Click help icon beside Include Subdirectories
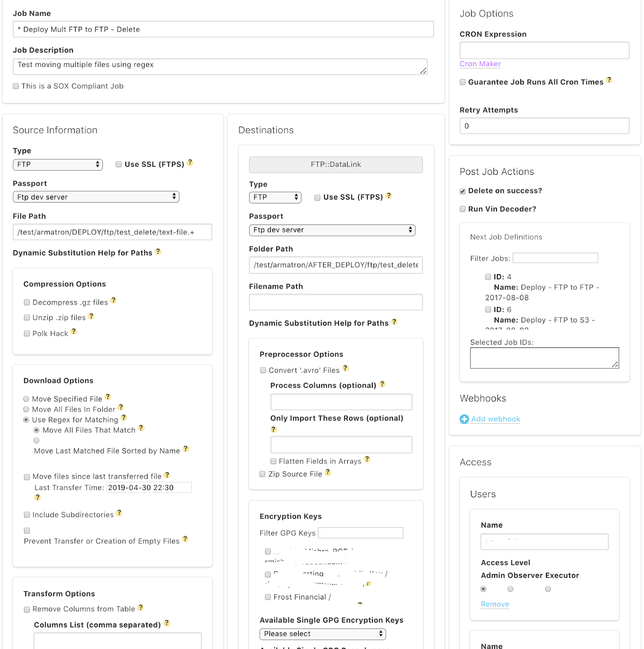 tap(119, 513)
